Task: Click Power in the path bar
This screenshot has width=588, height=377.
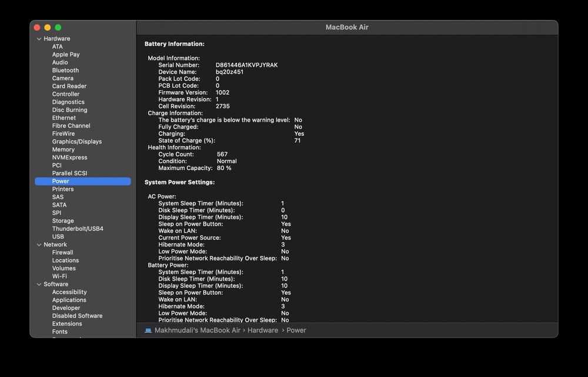Action: (x=296, y=331)
